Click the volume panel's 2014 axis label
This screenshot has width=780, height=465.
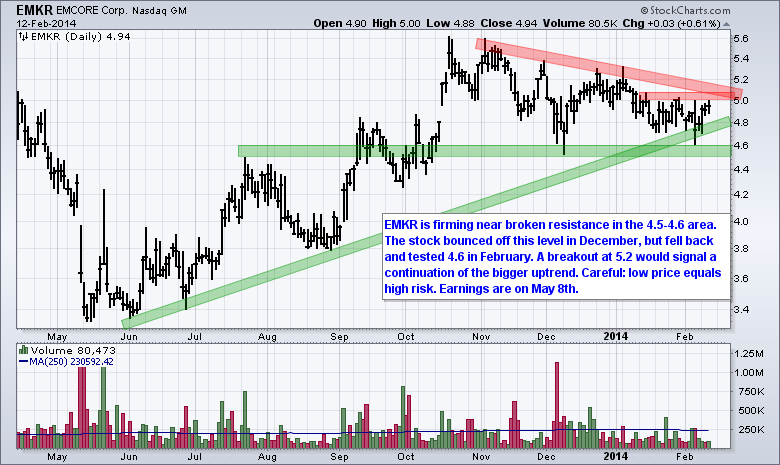(x=616, y=456)
